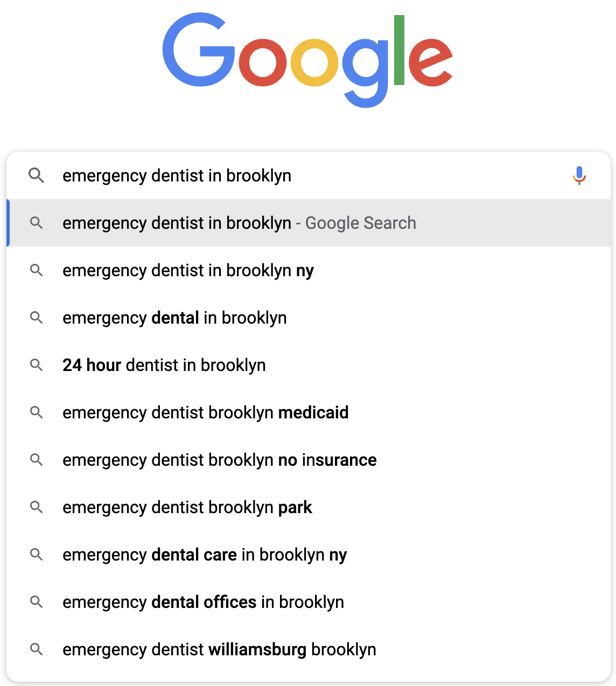Viewport: 616px width, 686px height.
Task: Select 'emergency dentist brooklyn no insurance'
Action: coord(309,460)
